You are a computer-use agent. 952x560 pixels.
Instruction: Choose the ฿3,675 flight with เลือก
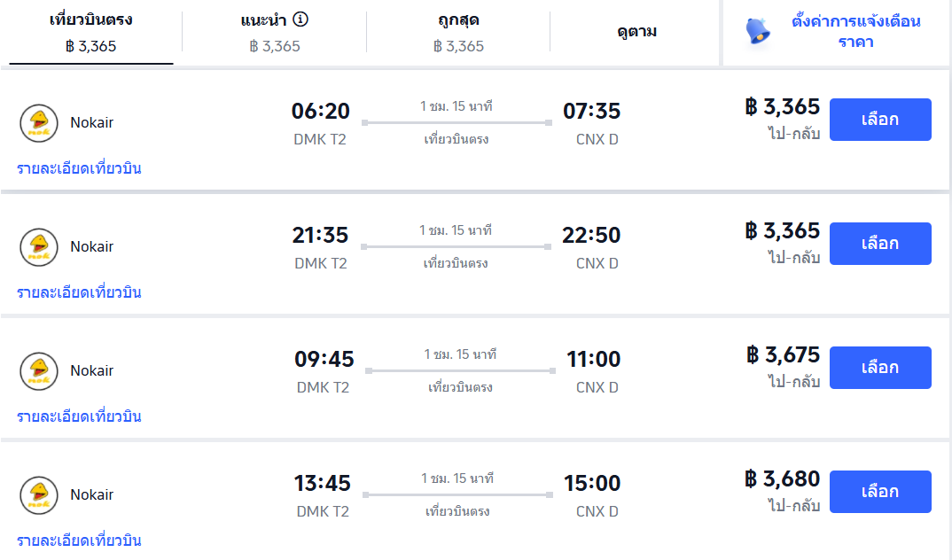pos(880,368)
